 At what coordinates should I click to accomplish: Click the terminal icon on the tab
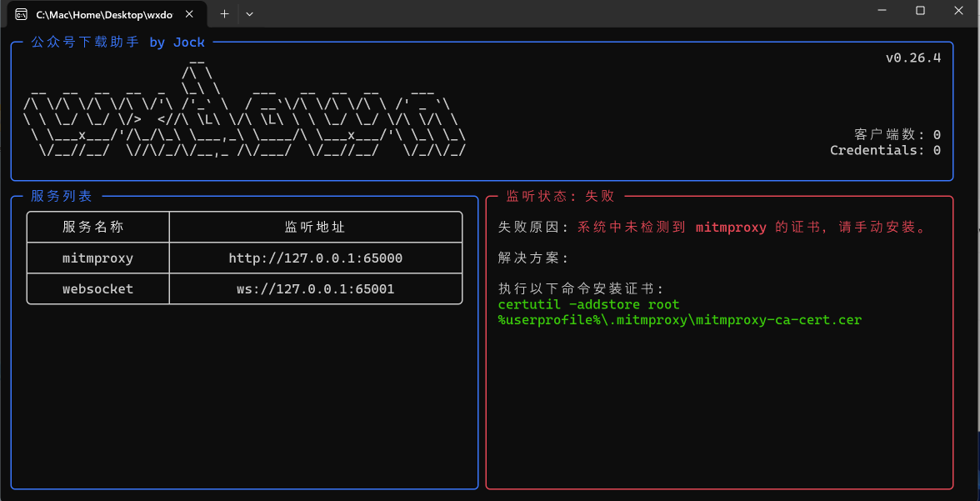point(22,14)
